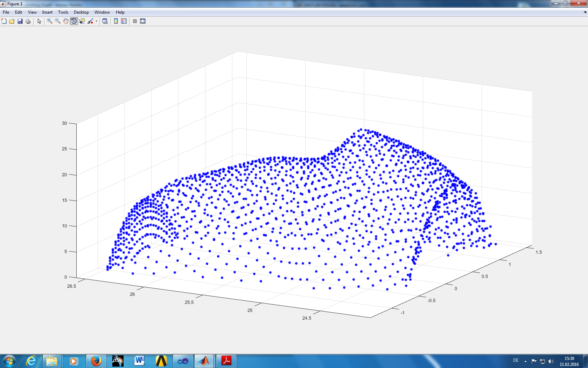
Task: Open the Tools menu
Action: click(63, 12)
